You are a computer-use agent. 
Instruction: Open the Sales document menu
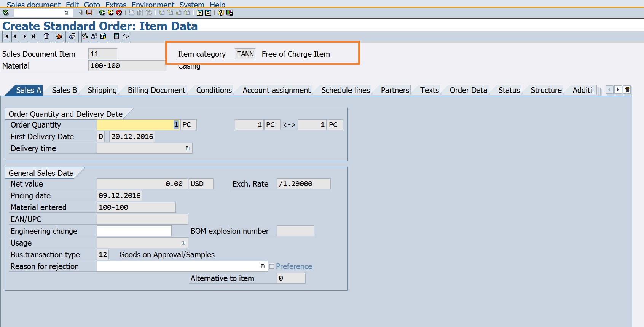point(33,4)
